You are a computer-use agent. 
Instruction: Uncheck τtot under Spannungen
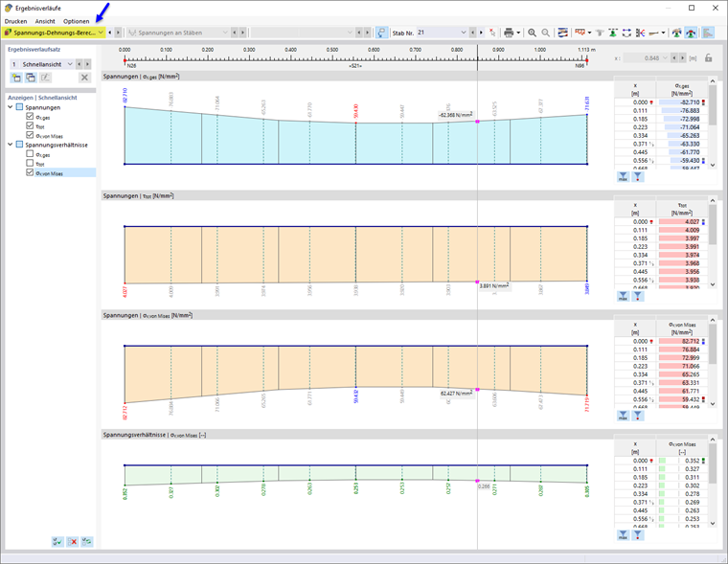30,125
